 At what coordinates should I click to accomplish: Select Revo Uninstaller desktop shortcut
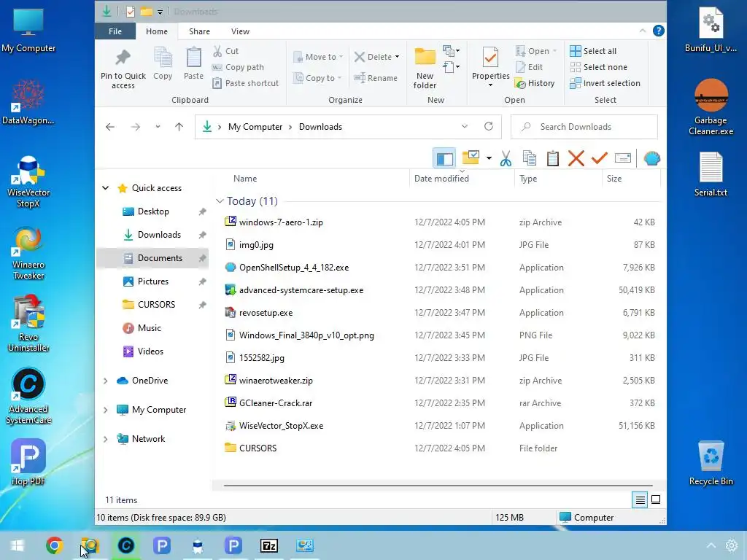point(28,323)
